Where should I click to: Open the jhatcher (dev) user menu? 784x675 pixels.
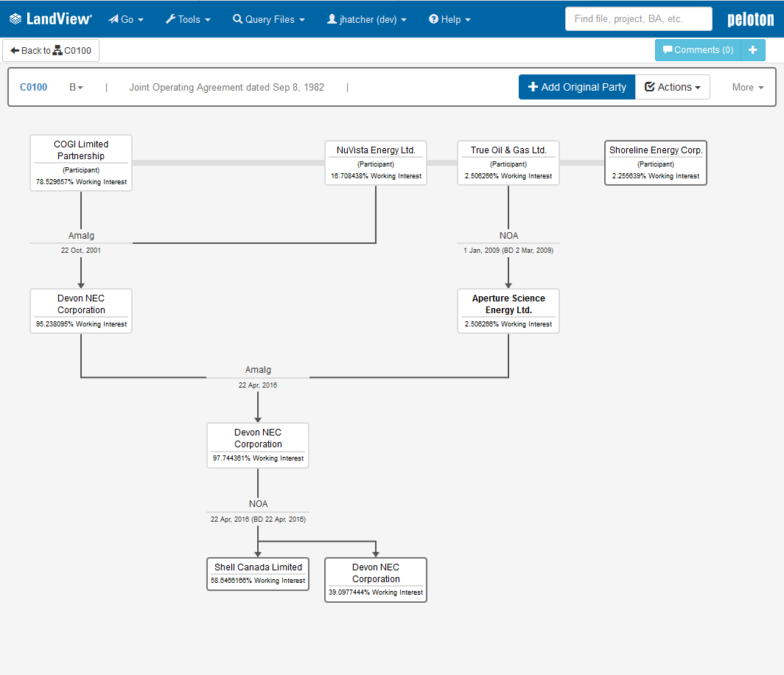tap(366, 19)
